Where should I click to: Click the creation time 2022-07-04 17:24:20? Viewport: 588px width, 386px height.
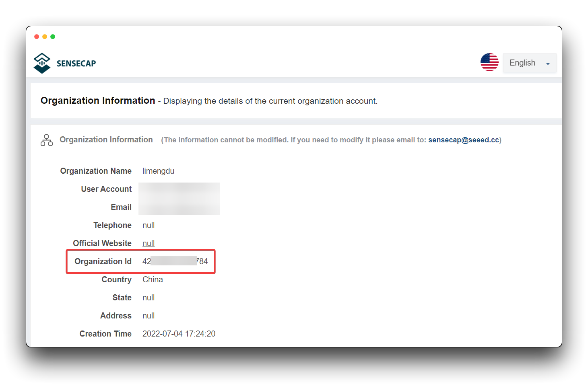(x=179, y=334)
